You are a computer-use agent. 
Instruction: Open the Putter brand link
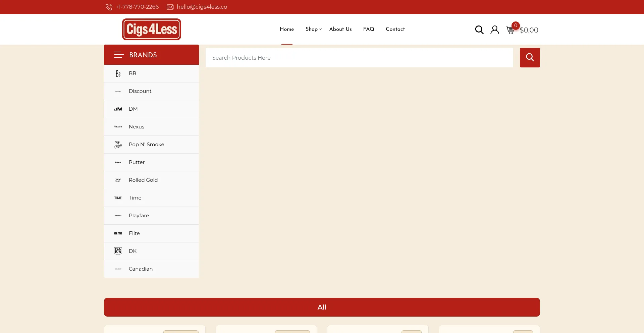point(137,162)
